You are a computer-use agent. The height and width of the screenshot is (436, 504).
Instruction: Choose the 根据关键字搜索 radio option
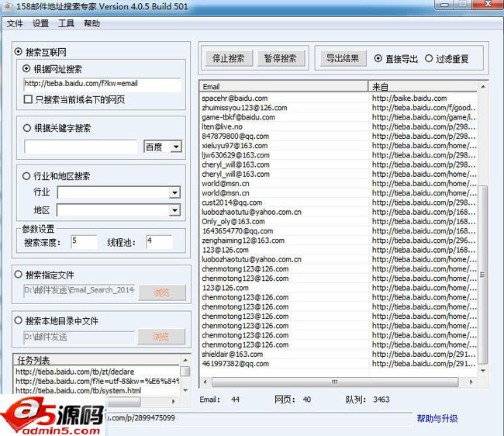tap(27, 128)
